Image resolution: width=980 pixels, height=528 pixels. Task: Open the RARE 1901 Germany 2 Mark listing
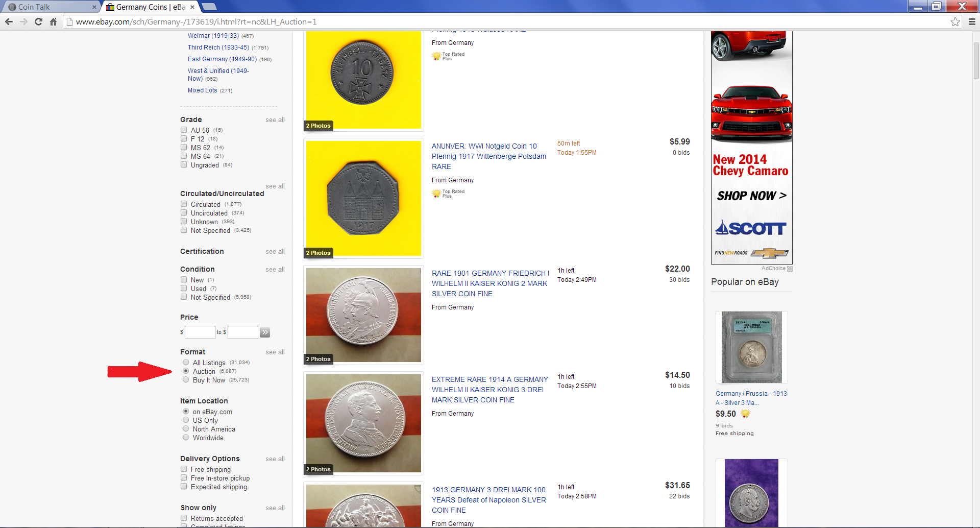[x=491, y=283]
